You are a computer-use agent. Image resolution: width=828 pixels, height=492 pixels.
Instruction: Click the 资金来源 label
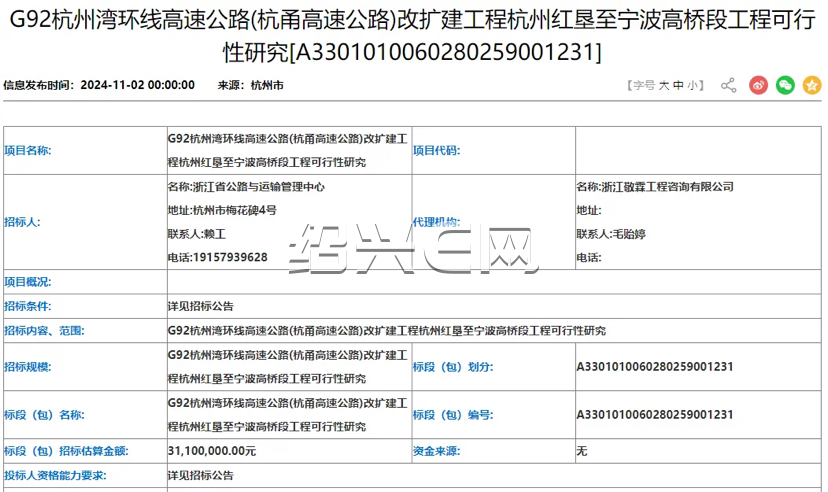437,451
